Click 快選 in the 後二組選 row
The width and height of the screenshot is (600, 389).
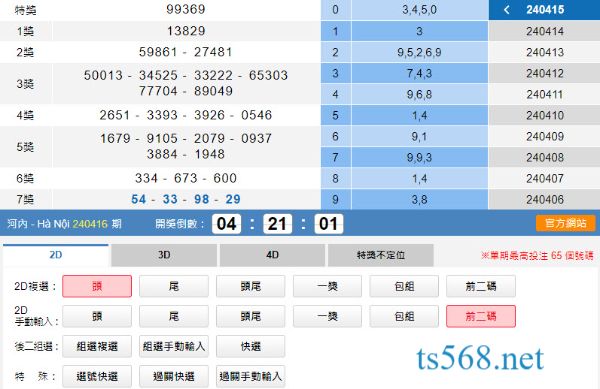[251, 346]
